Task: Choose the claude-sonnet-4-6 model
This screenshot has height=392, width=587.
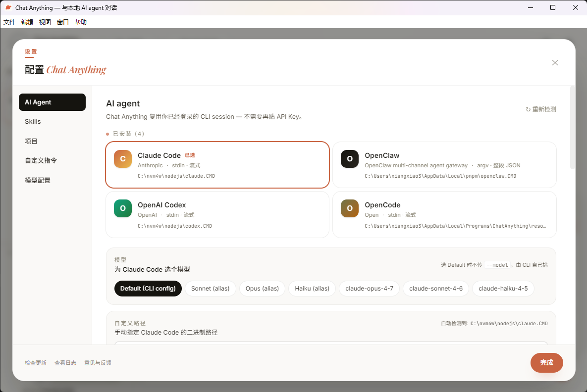Action: coord(436,289)
